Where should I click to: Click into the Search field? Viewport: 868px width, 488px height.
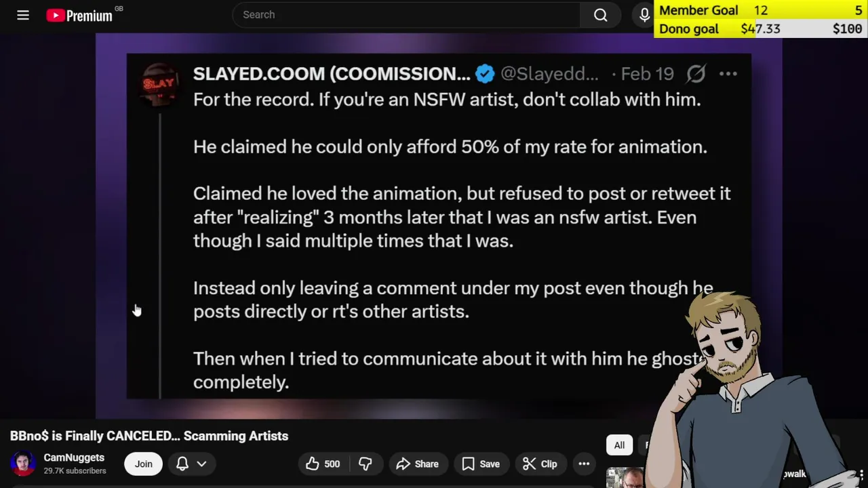tap(406, 15)
